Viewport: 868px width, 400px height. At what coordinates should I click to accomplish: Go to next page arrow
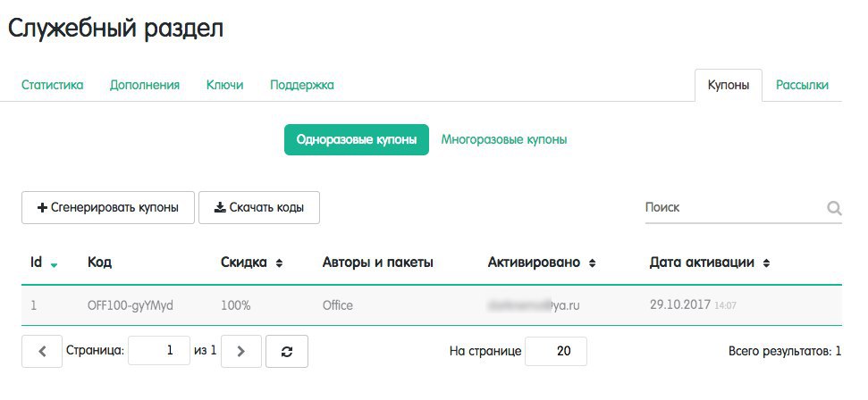tap(240, 352)
